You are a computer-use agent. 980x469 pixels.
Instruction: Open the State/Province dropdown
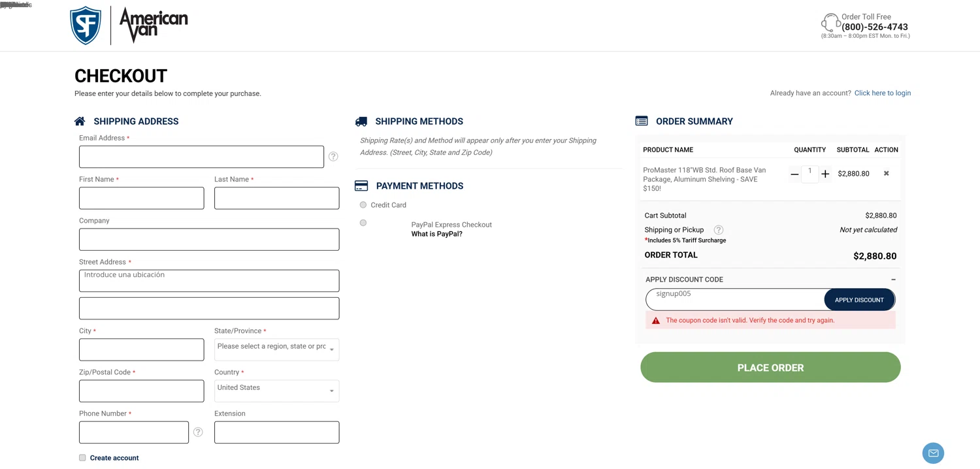[276, 349]
